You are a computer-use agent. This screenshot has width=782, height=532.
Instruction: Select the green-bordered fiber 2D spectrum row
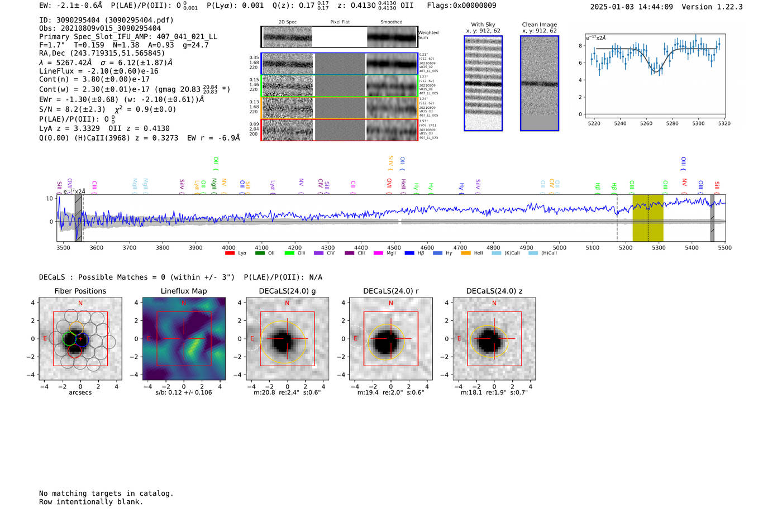click(339, 86)
